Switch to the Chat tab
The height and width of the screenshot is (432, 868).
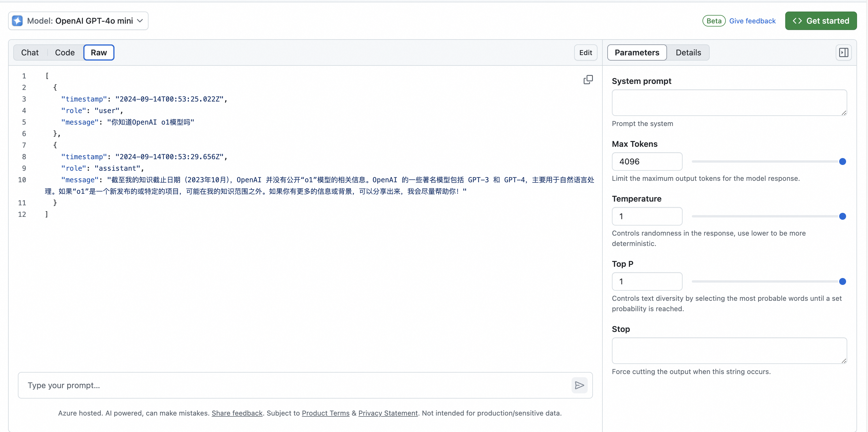(x=30, y=52)
